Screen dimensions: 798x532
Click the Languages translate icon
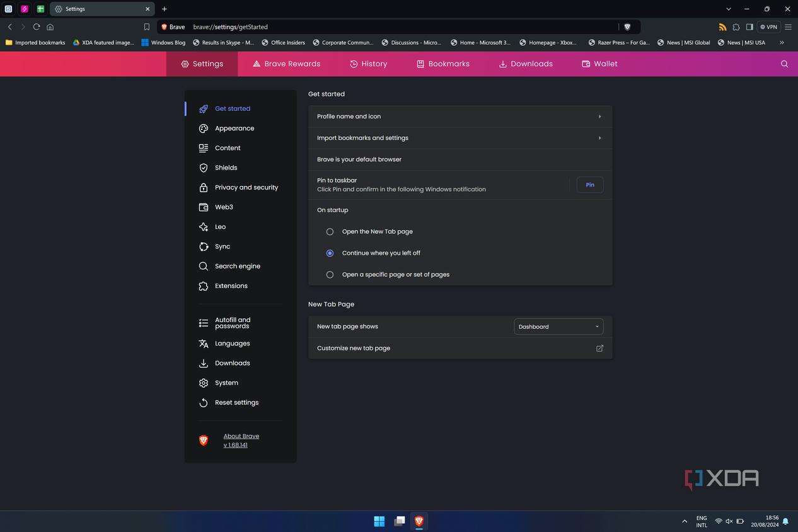point(204,344)
